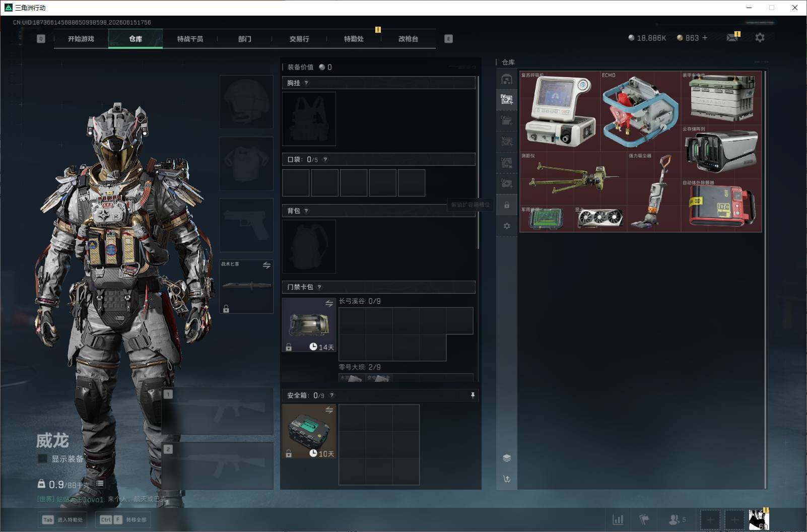807x532 pixels.
Task: Open the friends list icon showing 5
Action: pyautogui.click(x=677, y=519)
